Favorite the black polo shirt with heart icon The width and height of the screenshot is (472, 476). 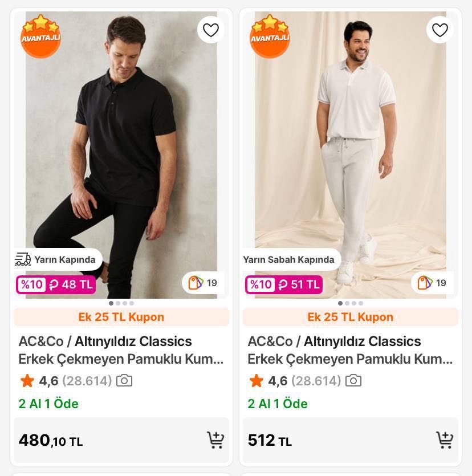211,30
